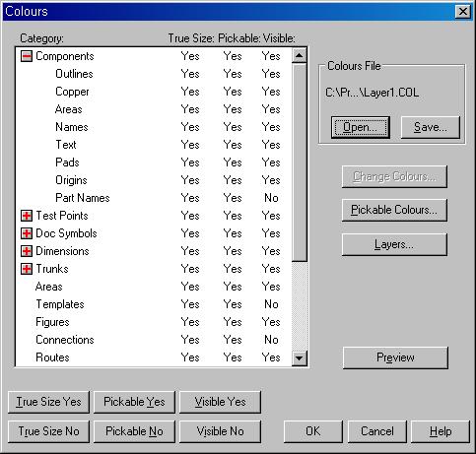Click the Connections Visible value No

tap(271, 340)
